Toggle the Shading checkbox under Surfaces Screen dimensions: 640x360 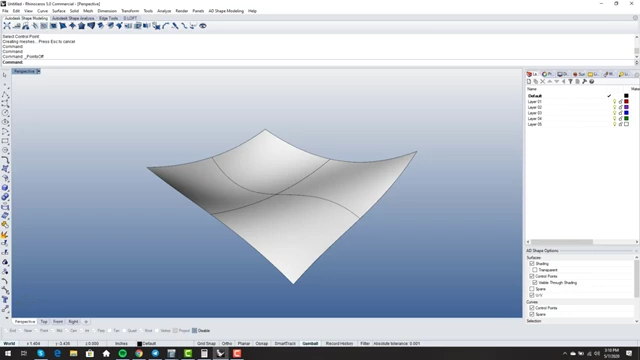click(532, 264)
